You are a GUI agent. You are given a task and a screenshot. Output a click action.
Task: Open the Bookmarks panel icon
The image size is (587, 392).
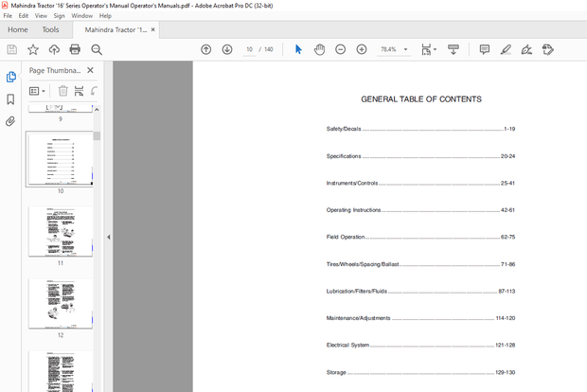pos(10,99)
